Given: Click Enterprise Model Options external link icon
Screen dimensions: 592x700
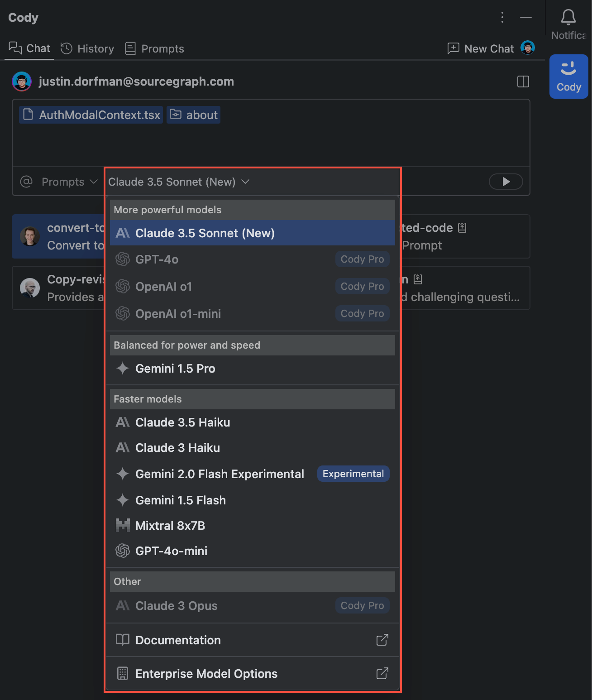Looking at the screenshot, I should pos(382,673).
